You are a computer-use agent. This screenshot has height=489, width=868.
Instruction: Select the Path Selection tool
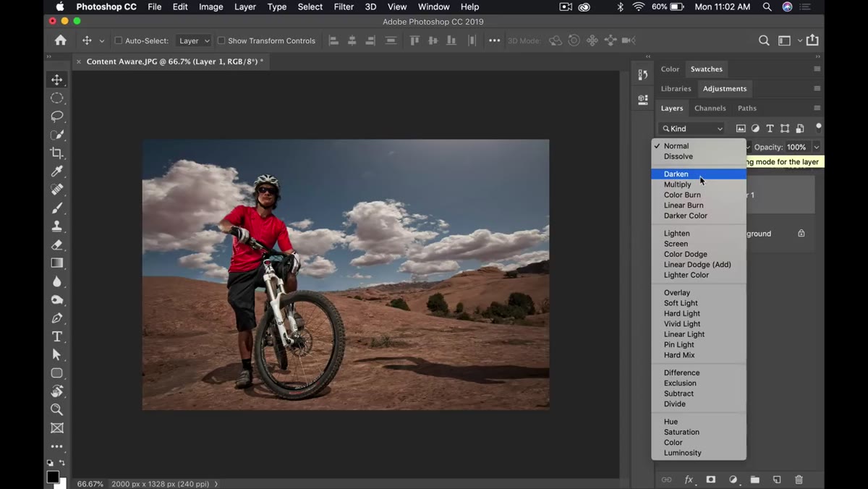pyautogui.click(x=56, y=355)
